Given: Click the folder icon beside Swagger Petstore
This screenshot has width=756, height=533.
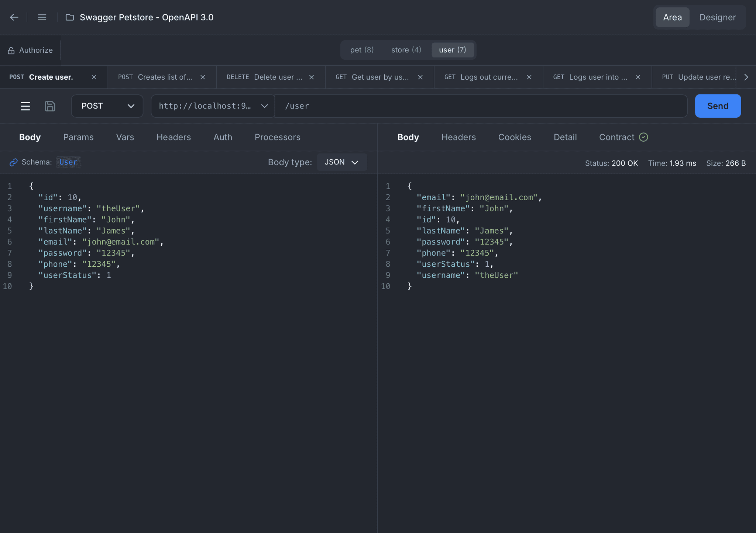Looking at the screenshot, I should [70, 17].
